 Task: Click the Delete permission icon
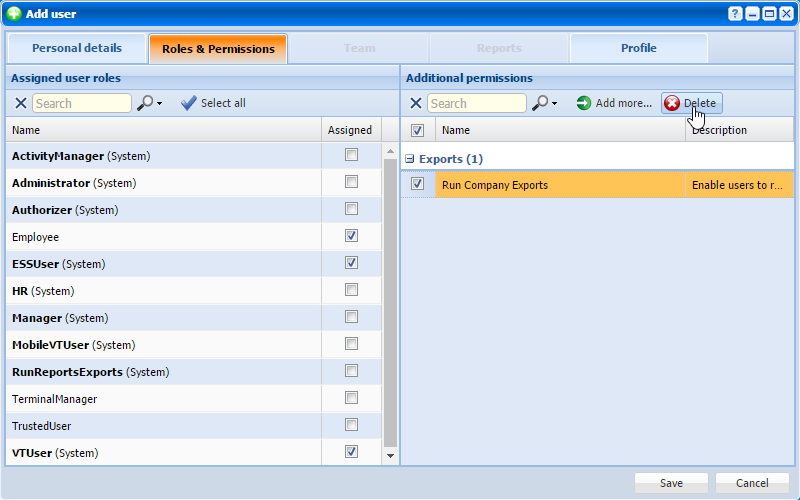(672, 103)
